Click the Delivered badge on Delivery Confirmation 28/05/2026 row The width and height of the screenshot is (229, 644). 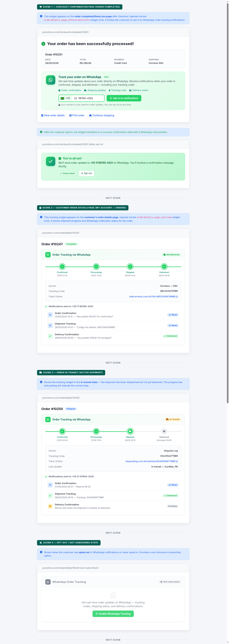(170, 336)
